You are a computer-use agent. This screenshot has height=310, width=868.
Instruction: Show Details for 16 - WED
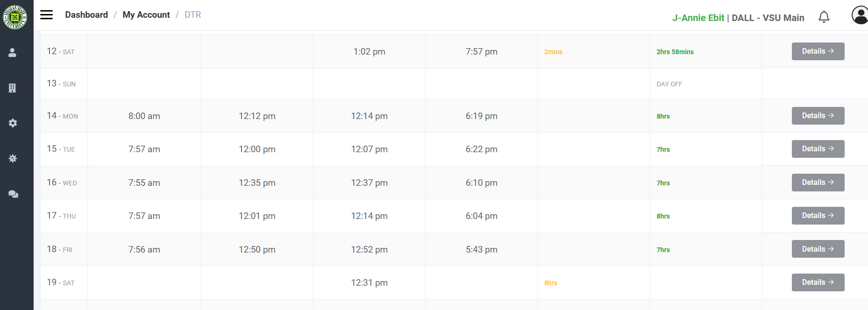[x=818, y=183]
